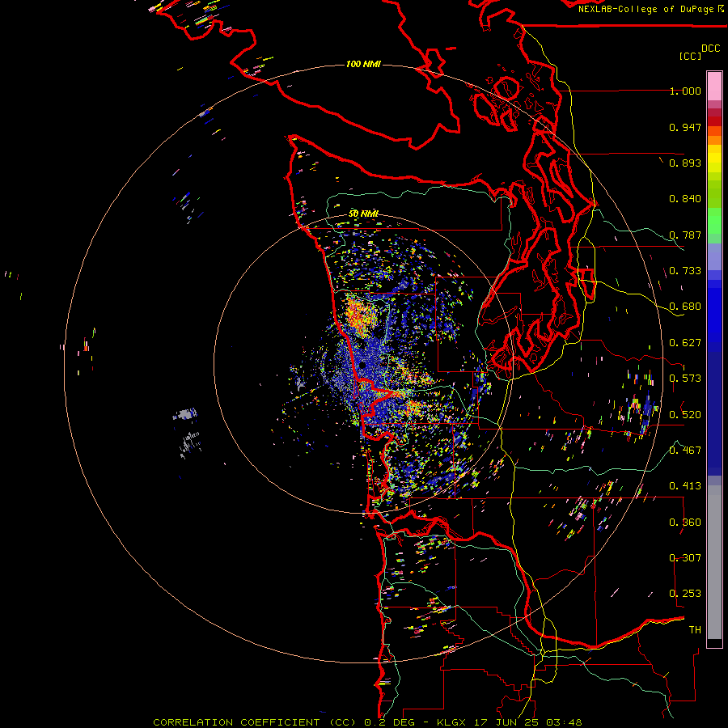Pick the red color bar segment
Viewport: 728px width, 728px height.
point(714,121)
